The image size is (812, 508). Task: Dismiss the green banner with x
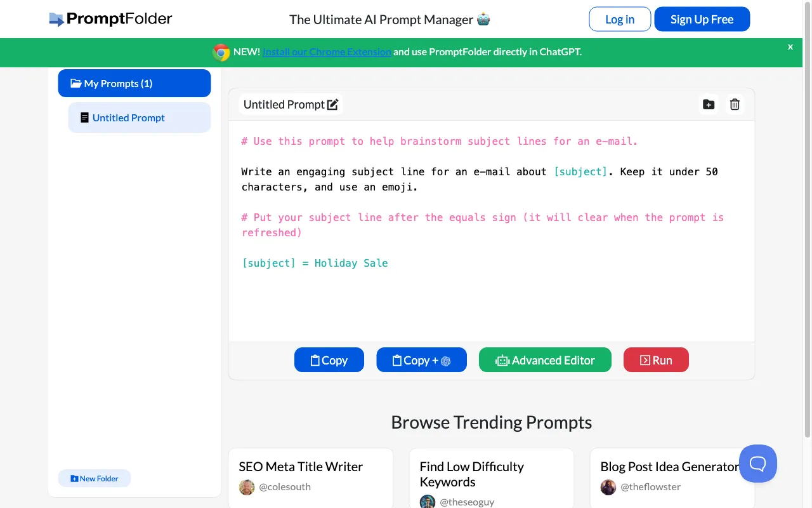pos(790,47)
